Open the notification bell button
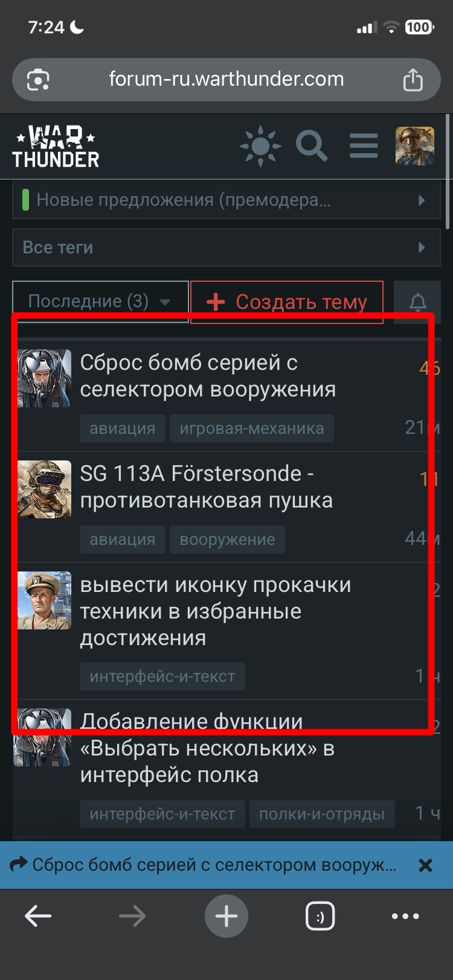The image size is (453, 980). point(417,302)
